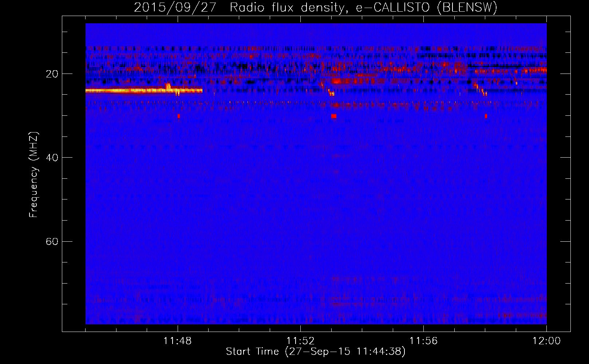Click the 60 MHz frequency tick label
Viewport: 589px width, 364px height.
point(52,242)
